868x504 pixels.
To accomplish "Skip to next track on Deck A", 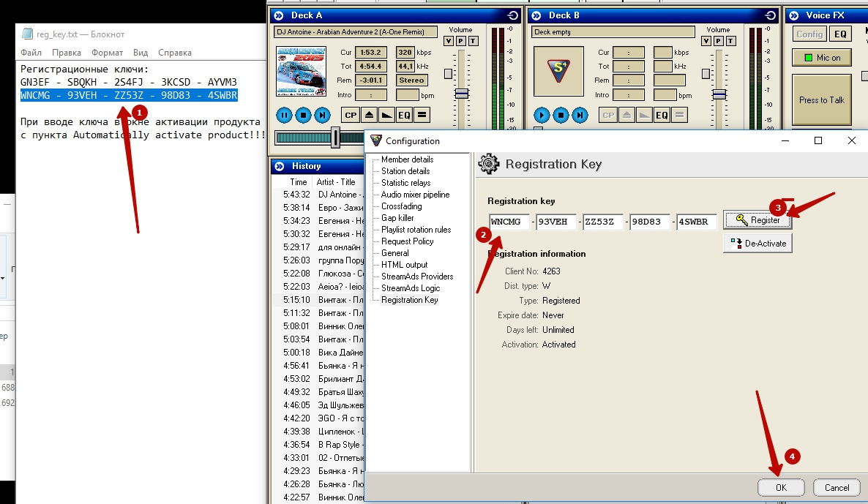I will coord(322,115).
